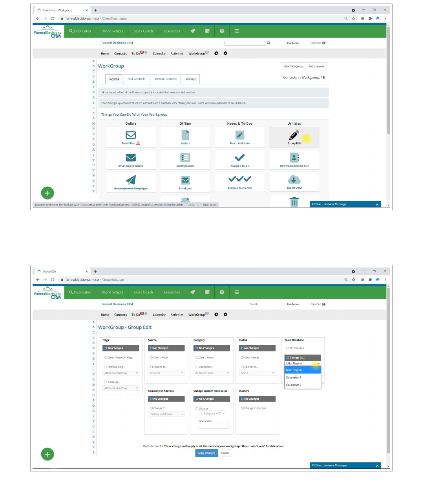Open Mailing Labels icon

coord(185,158)
